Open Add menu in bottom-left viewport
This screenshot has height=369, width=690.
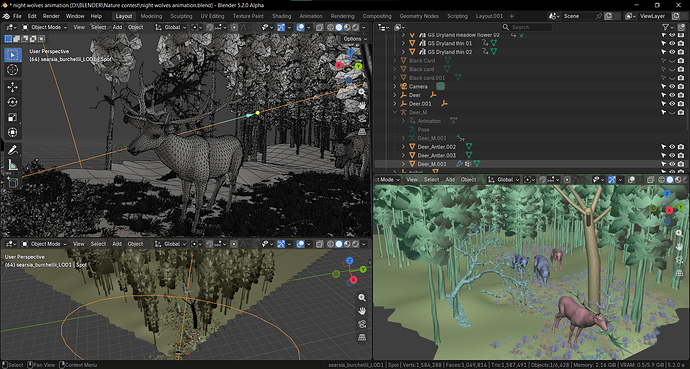(117, 244)
